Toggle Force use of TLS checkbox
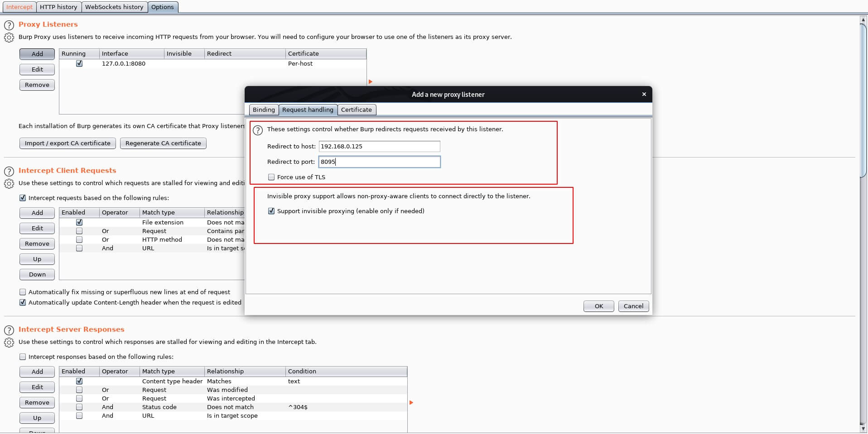This screenshot has height=434, width=868. click(x=271, y=177)
